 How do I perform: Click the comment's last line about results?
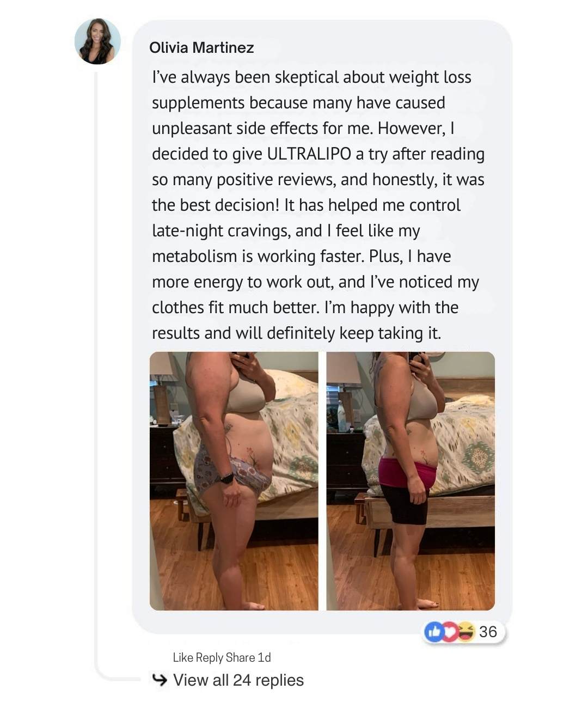[x=296, y=333]
